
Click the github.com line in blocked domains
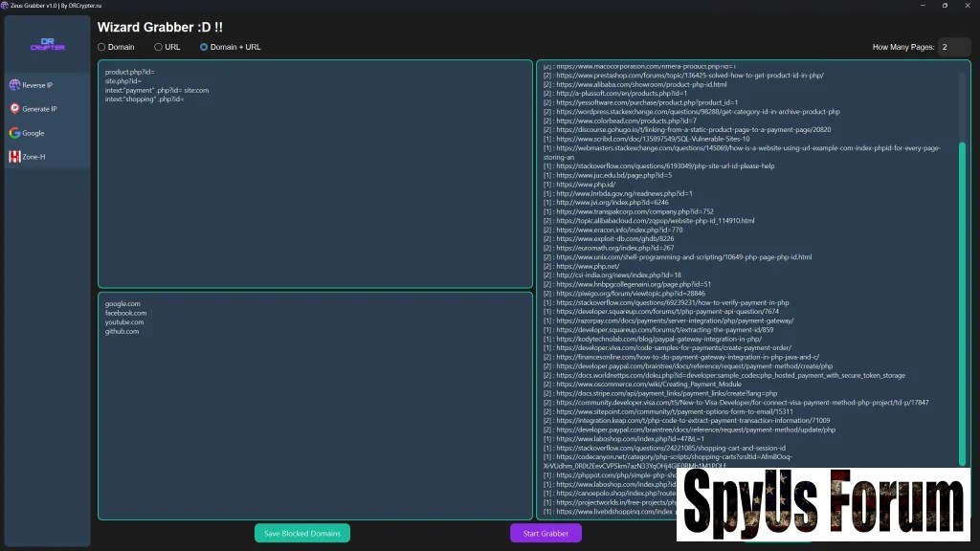coord(122,332)
